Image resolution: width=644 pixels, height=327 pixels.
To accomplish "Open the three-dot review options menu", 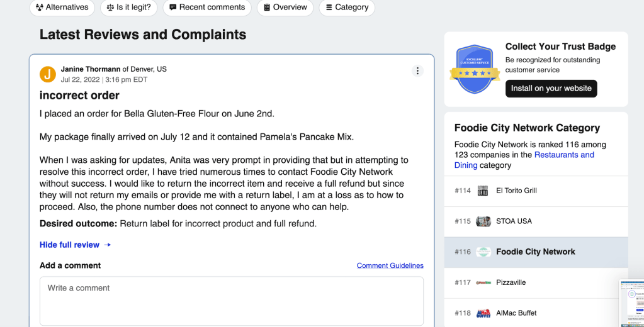I will pos(417,71).
